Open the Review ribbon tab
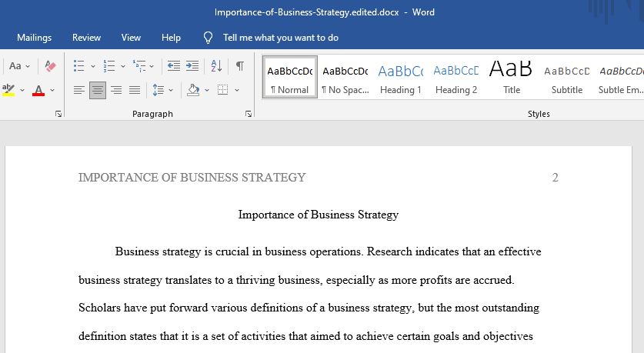 point(86,38)
